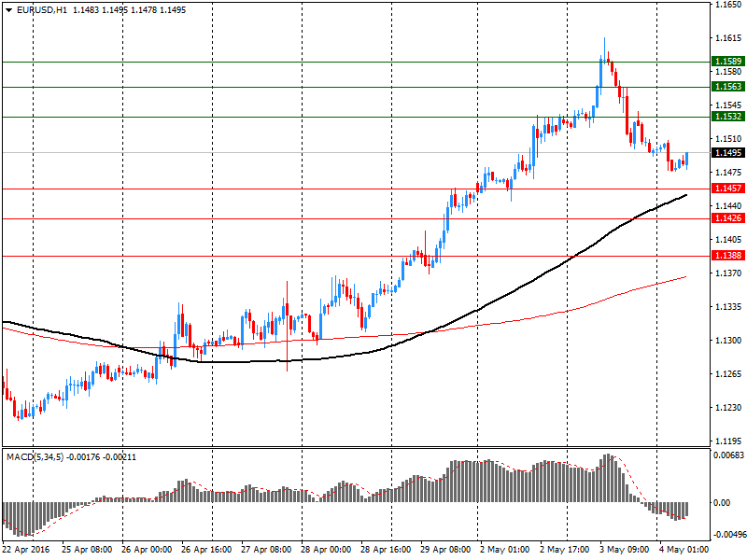Select the red 1.1388 horizontal support line
The height and width of the screenshot is (560, 747).
(x=356, y=256)
